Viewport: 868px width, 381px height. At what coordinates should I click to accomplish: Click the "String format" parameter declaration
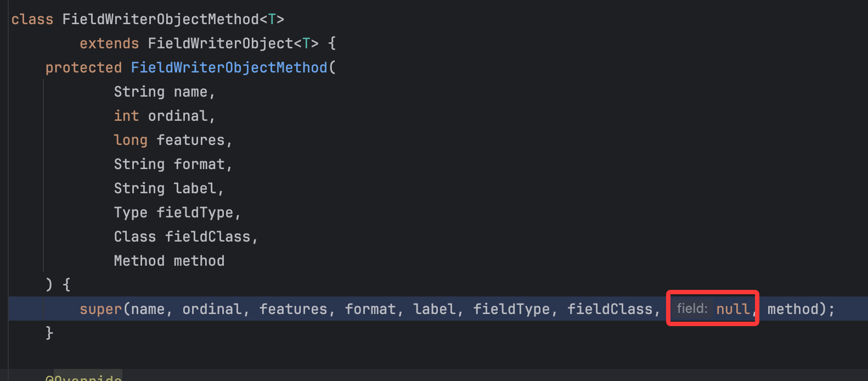(x=172, y=164)
